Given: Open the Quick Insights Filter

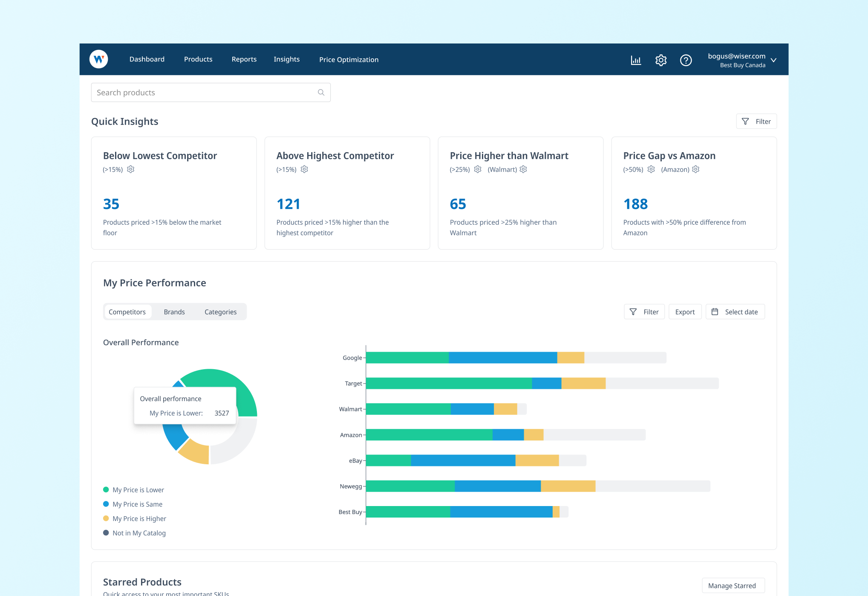Looking at the screenshot, I should (756, 122).
